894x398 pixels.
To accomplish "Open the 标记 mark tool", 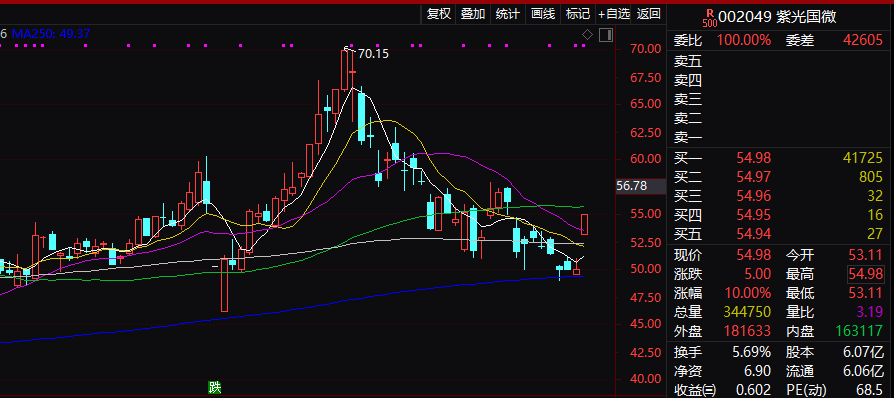I will tap(578, 14).
